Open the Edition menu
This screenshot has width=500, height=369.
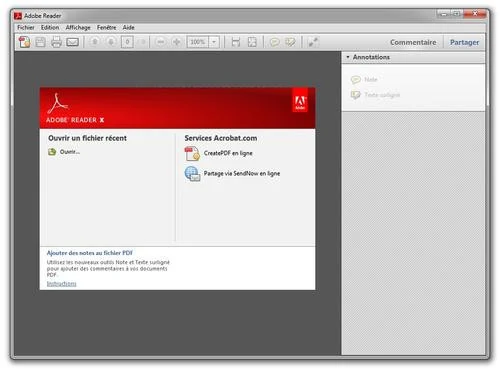(x=50, y=27)
